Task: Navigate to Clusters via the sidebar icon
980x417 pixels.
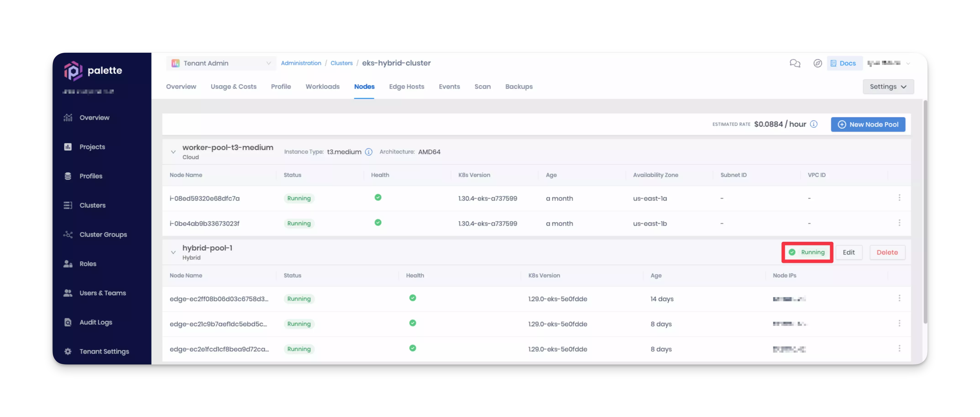Action: (x=92, y=205)
